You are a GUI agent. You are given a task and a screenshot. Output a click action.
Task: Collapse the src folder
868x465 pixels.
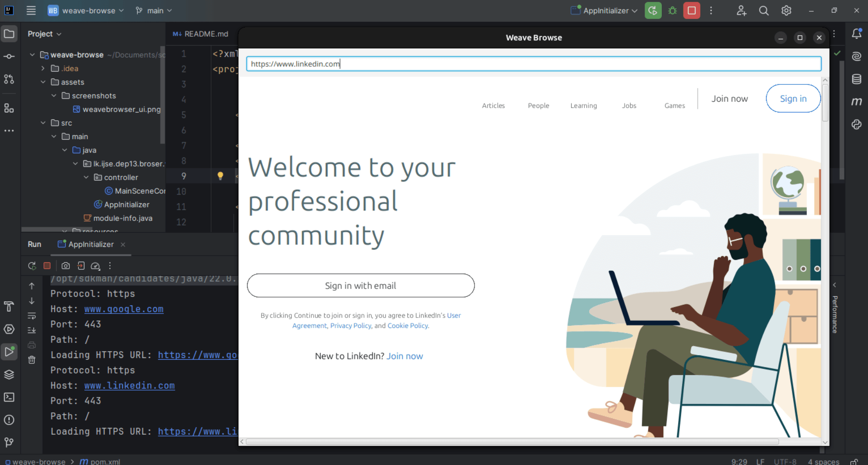pos(43,123)
